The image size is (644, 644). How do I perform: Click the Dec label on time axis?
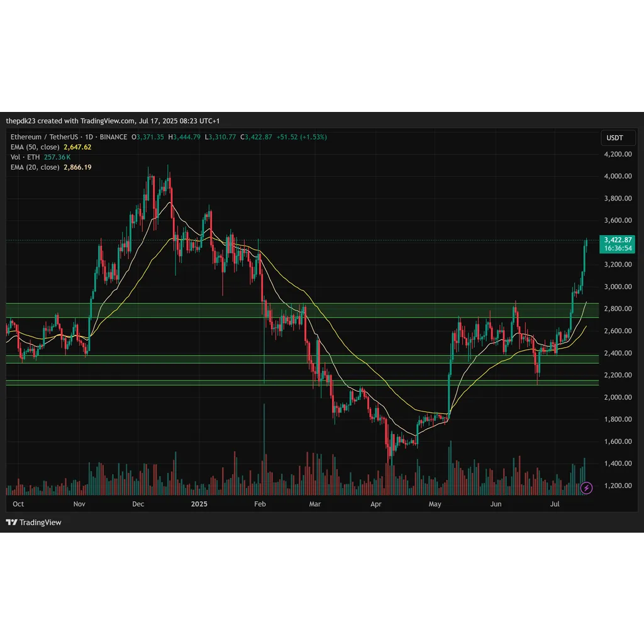pos(138,504)
